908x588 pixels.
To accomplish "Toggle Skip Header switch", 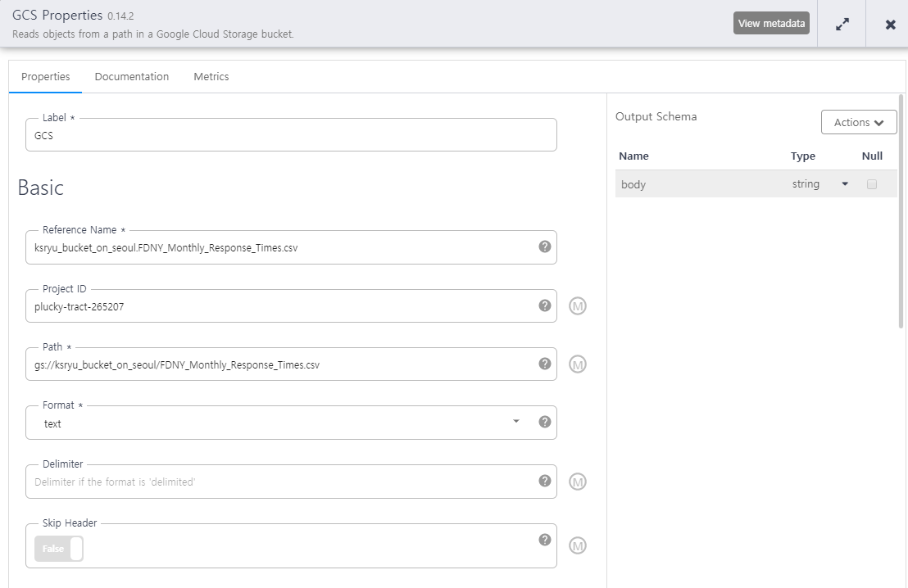I will [58, 549].
